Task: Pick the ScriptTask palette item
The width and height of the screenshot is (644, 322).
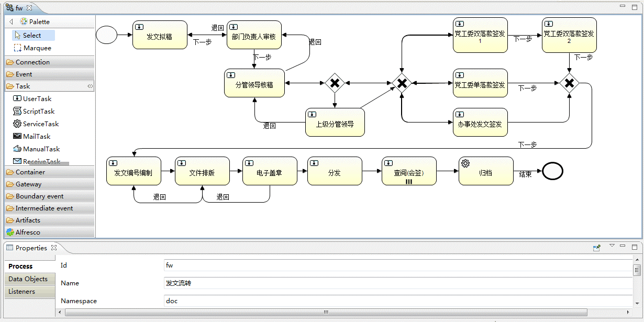Action: coord(38,112)
